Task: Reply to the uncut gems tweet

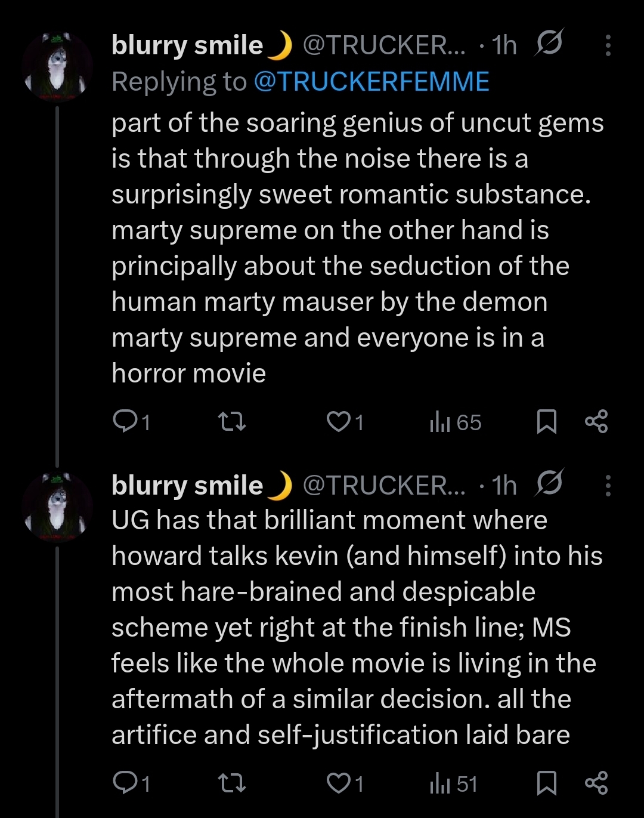Action: coord(125,422)
